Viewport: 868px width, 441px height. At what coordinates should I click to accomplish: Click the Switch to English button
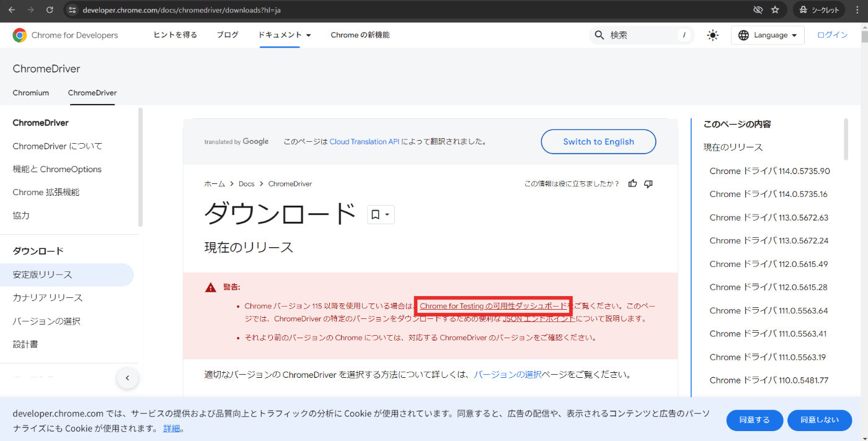point(598,142)
